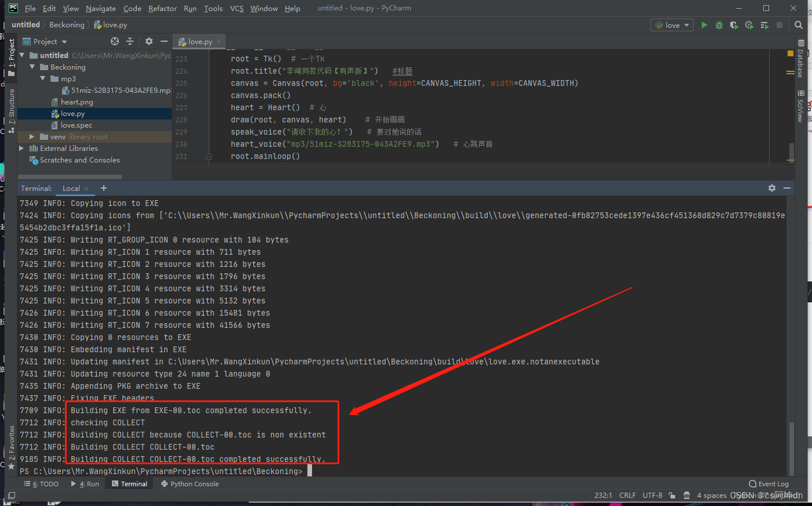Select the 51miz mp3 file
The height and width of the screenshot is (506, 812).
pyautogui.click(x=116, y=90)
